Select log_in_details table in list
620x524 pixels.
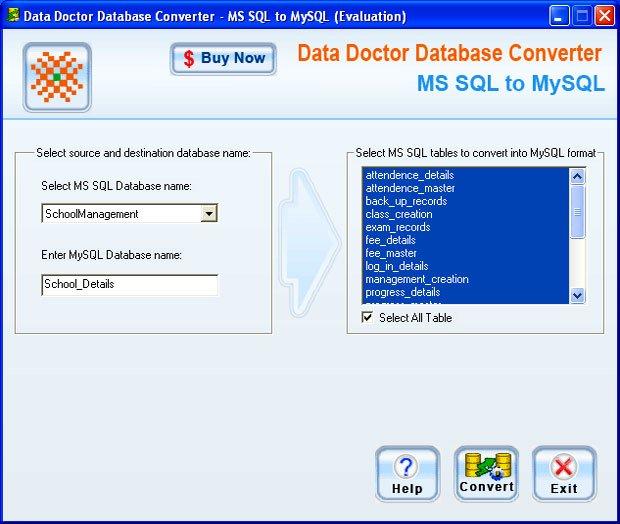[465, 266]
